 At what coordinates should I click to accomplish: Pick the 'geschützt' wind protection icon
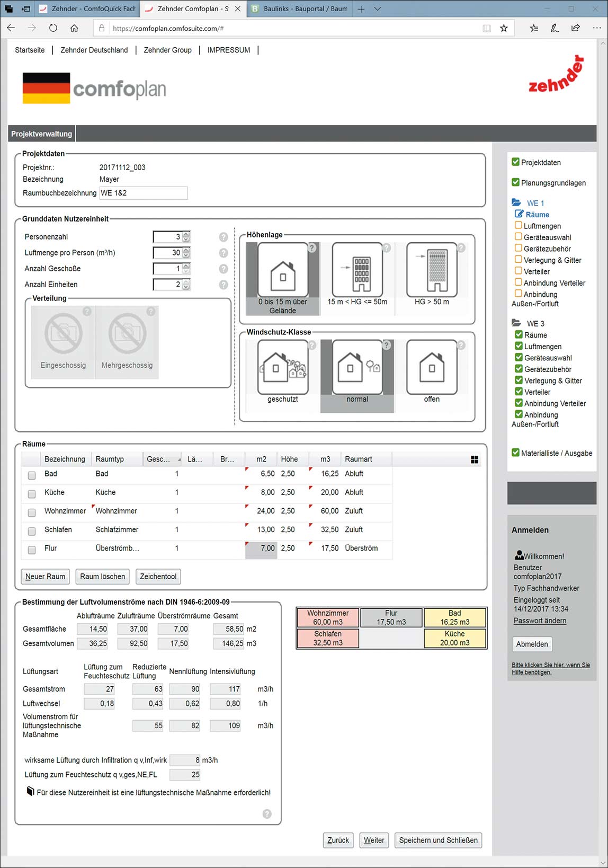coord(283,368)
